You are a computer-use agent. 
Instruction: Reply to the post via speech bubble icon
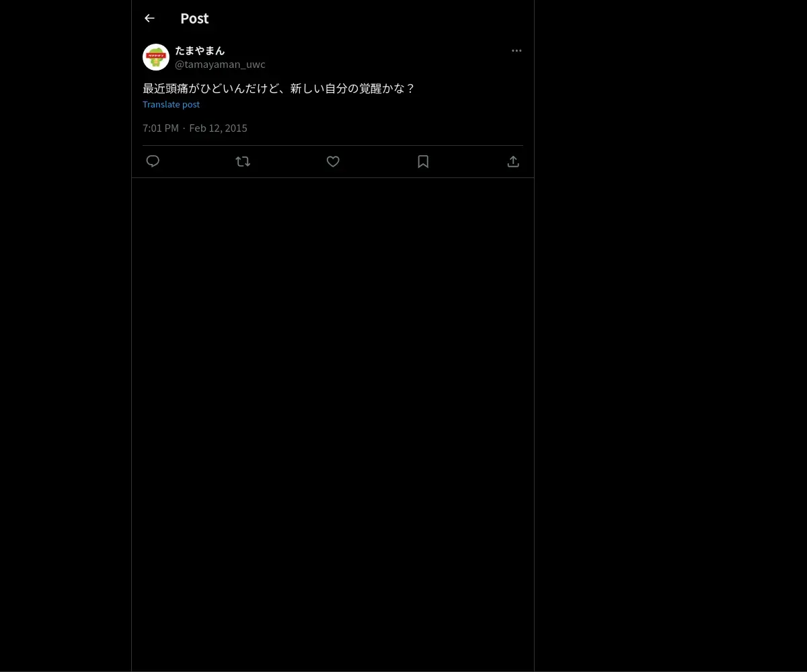point(153,161)
